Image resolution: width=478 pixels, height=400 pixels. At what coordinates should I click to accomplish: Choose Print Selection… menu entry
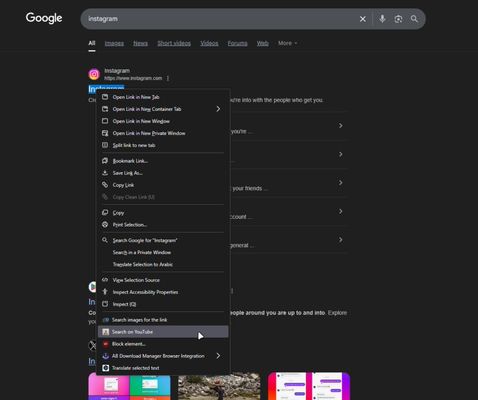163,224
